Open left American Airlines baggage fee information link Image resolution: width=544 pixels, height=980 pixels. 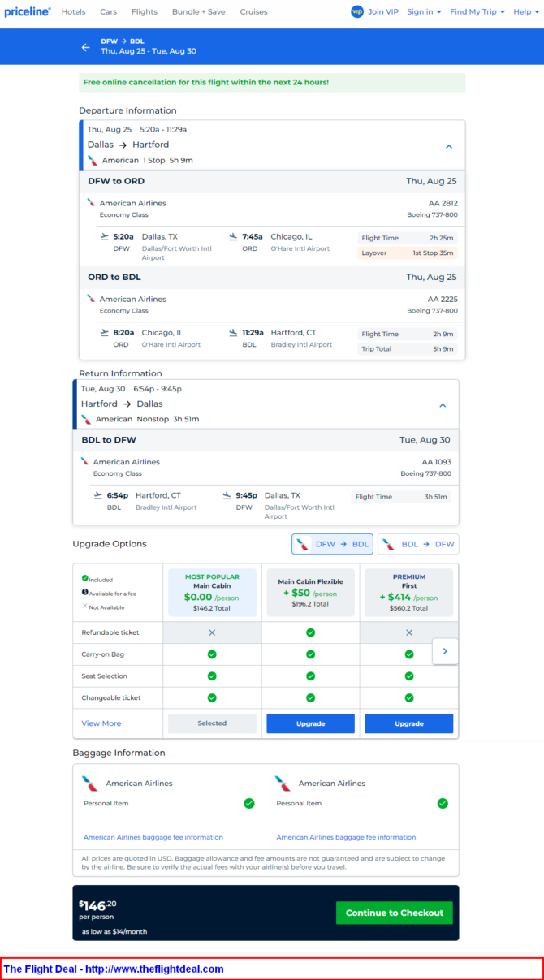pyautogui.click(x=153, y=837)
